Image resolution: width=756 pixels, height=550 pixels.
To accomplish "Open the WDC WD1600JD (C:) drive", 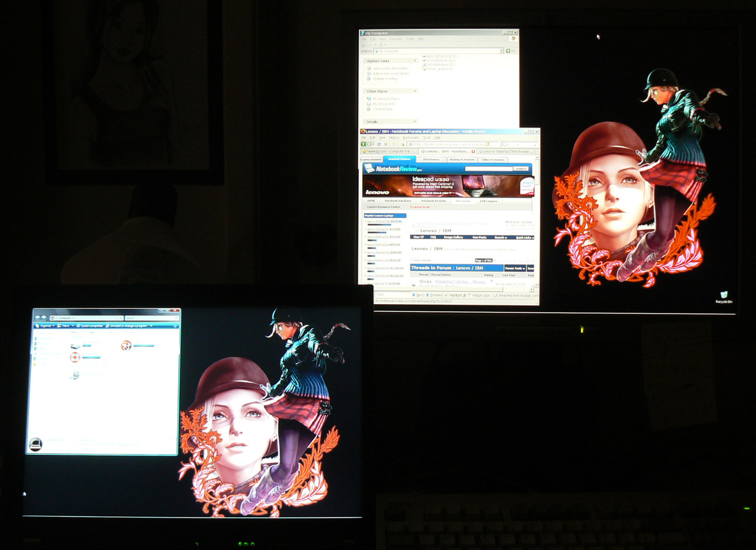I will coord(442,56).
